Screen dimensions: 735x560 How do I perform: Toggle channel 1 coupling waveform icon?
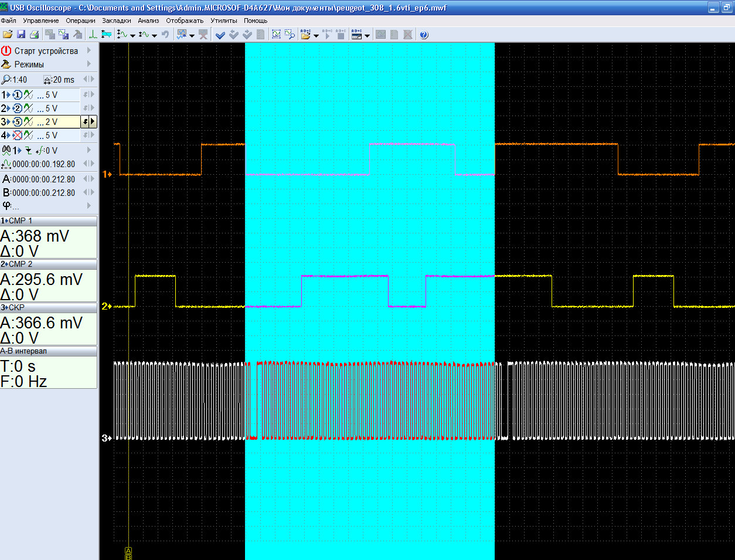tap(28, 95)
